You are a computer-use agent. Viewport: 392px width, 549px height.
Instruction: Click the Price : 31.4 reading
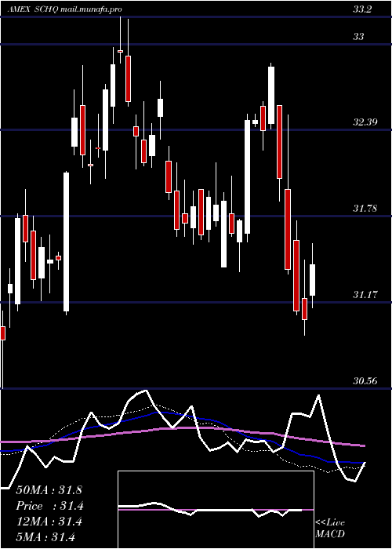(x=49, y=506)
